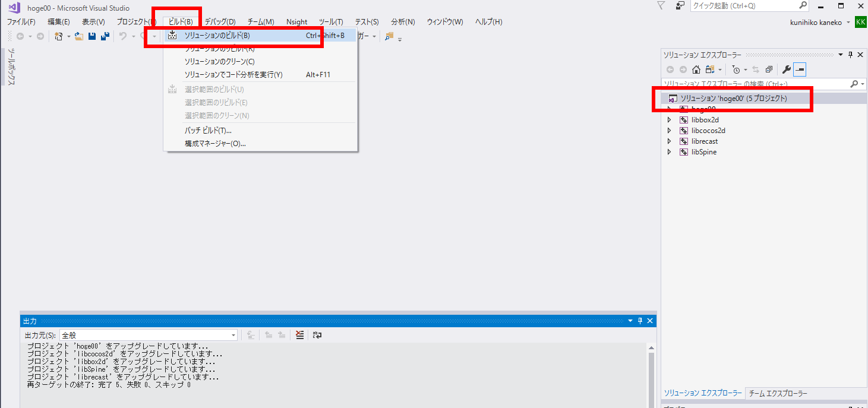Open the 編集(E) menu
Screen dimensions: 868x408
tap(58, 22)
